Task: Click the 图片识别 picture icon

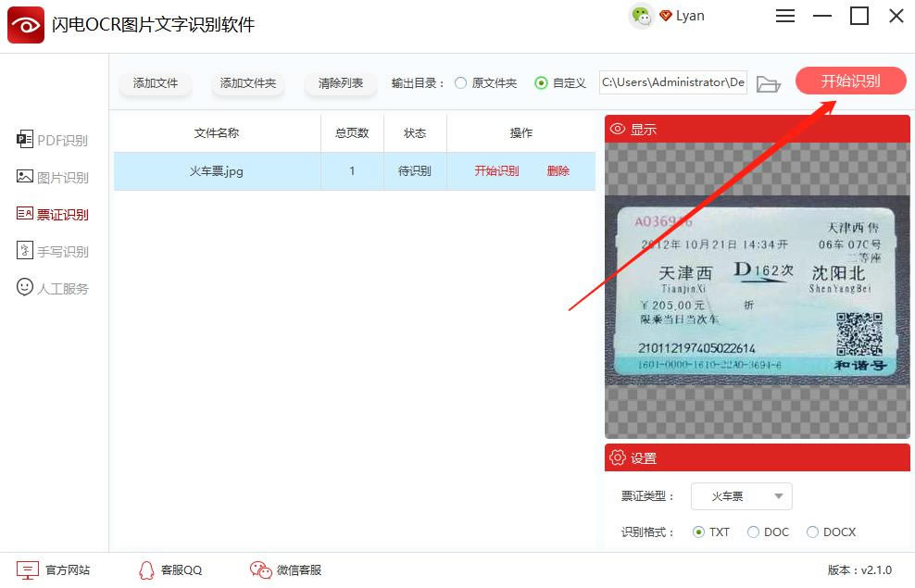Action: click(x=24, y=176)
